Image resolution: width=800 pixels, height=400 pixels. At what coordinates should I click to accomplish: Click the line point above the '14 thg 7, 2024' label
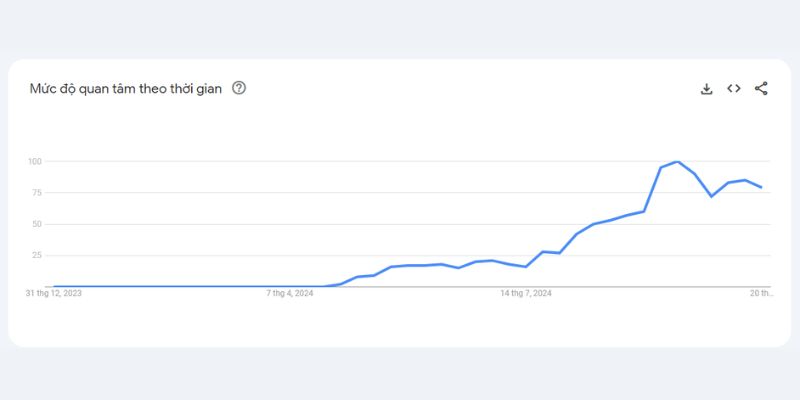tap(526, 267)
